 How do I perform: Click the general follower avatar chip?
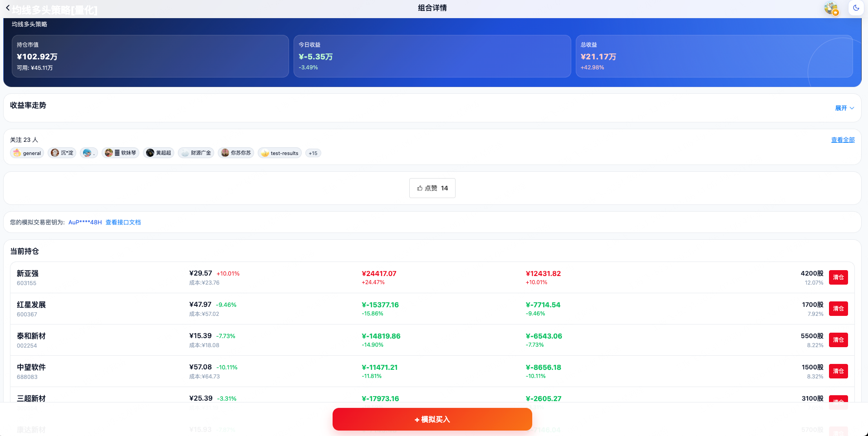coord(27,153)
